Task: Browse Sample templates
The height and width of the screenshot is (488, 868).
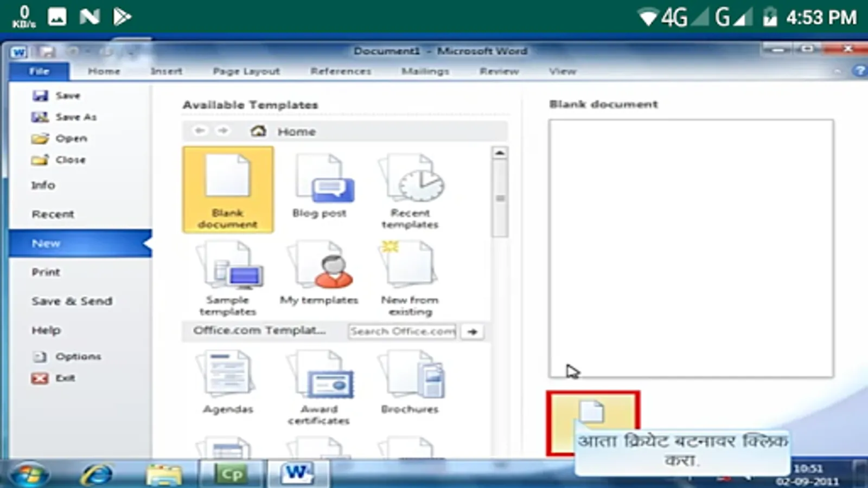Action: [228, 278]
